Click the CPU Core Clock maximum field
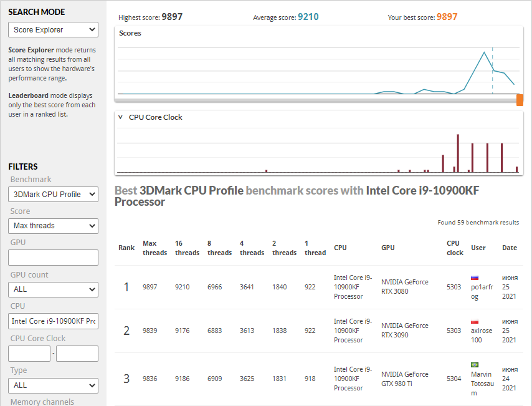Image resolution: width=532 pixels, height=406 pixels. pos(77,354)
